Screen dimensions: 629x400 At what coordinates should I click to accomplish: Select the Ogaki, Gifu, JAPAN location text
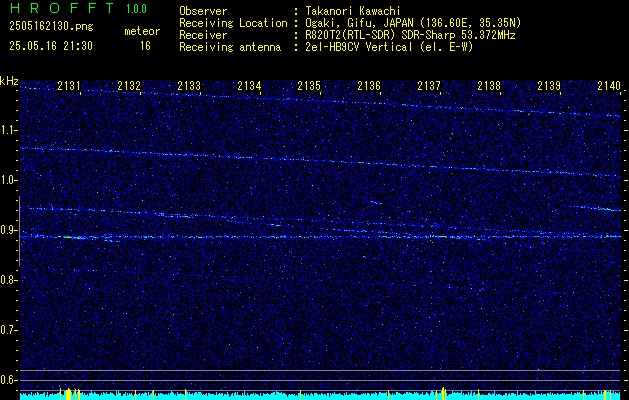[x=413, y=23]
